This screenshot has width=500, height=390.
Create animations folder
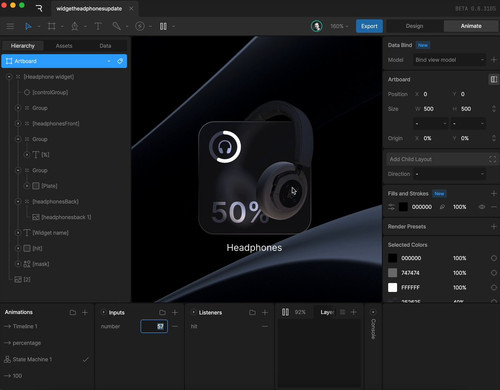click(x=73, y=312)
